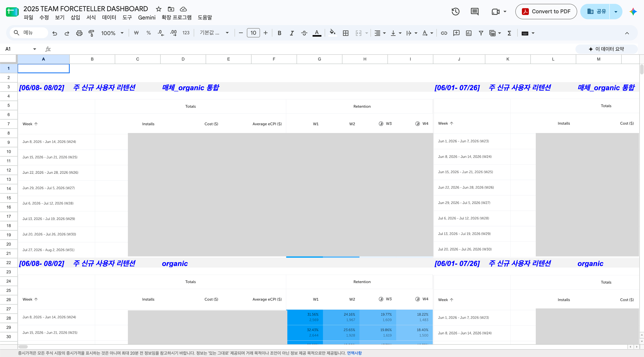Select row 12 header

click(x=9, y=170)
